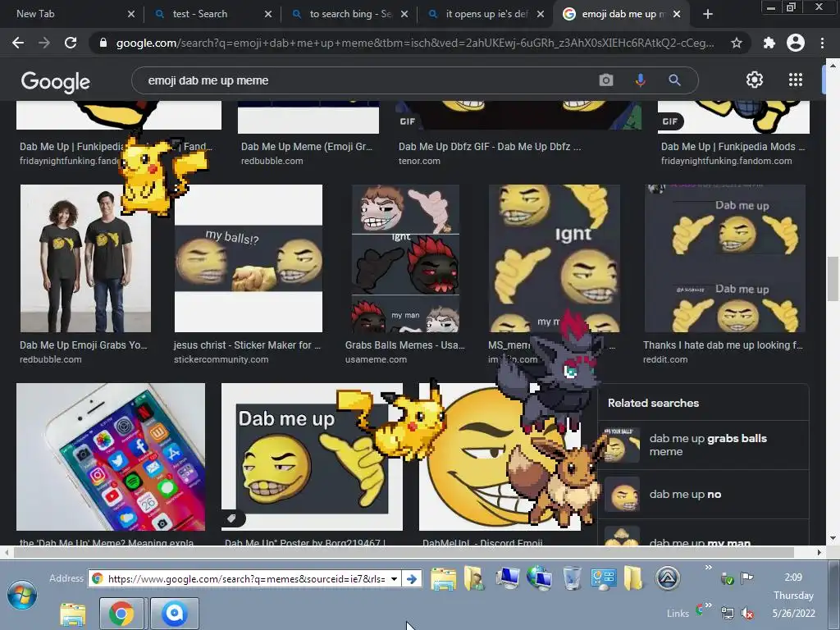840x630 pixels.
Task: Expand the Links toolbar chevron
Action: click(708, 605)
